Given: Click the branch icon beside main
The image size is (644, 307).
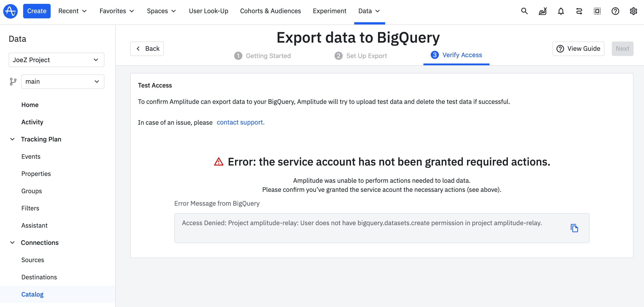Looking at the screenshot, I should [13, 81].
